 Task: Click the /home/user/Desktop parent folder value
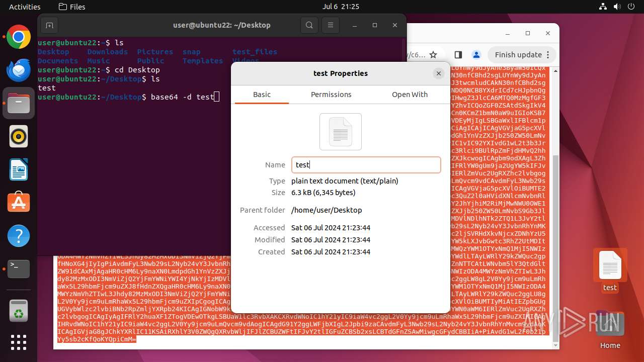click(x=327, y=210)
